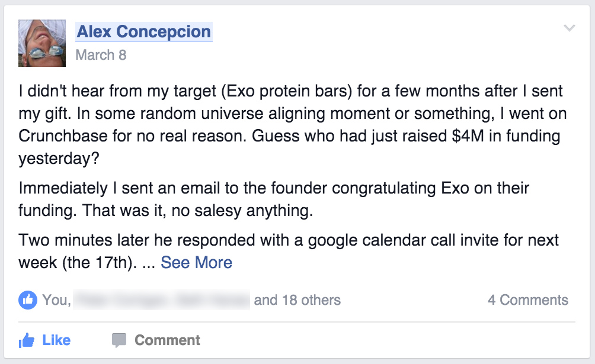595x364 pixels.
Task: Click "You," in the likes summary
Action: click(56, 300)
